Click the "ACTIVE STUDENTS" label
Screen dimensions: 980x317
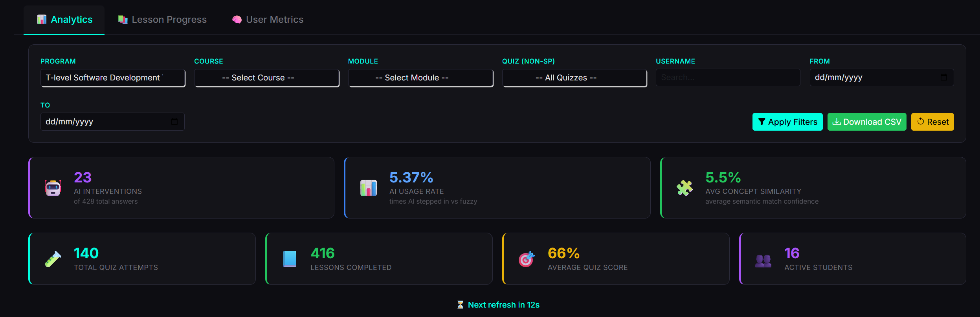819,268
